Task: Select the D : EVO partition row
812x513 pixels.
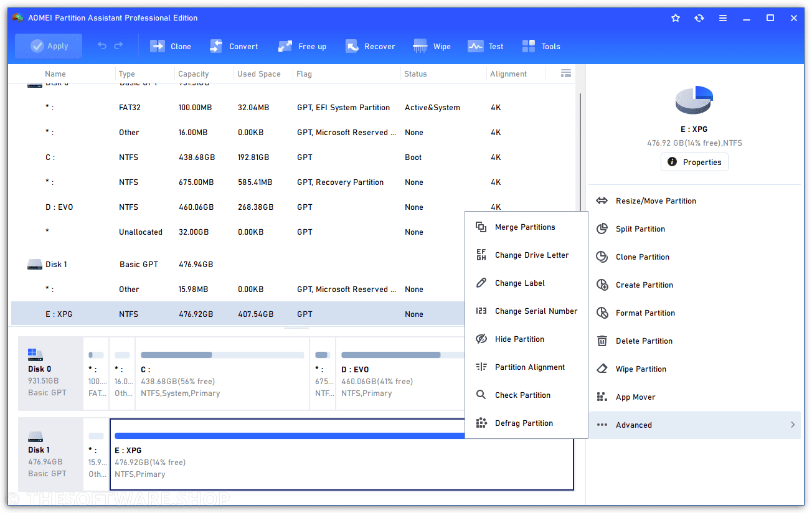Action: pyautogui.click(x=293, y=207)
